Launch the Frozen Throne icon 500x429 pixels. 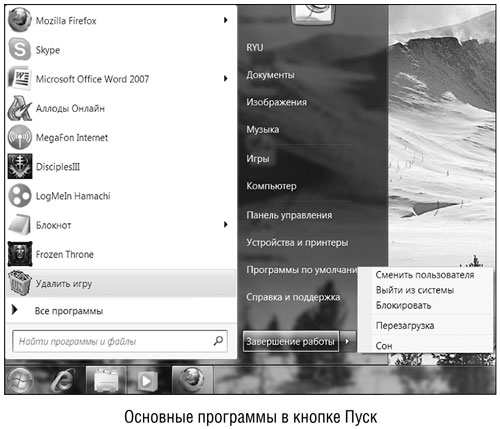click(x=20, y=254)
